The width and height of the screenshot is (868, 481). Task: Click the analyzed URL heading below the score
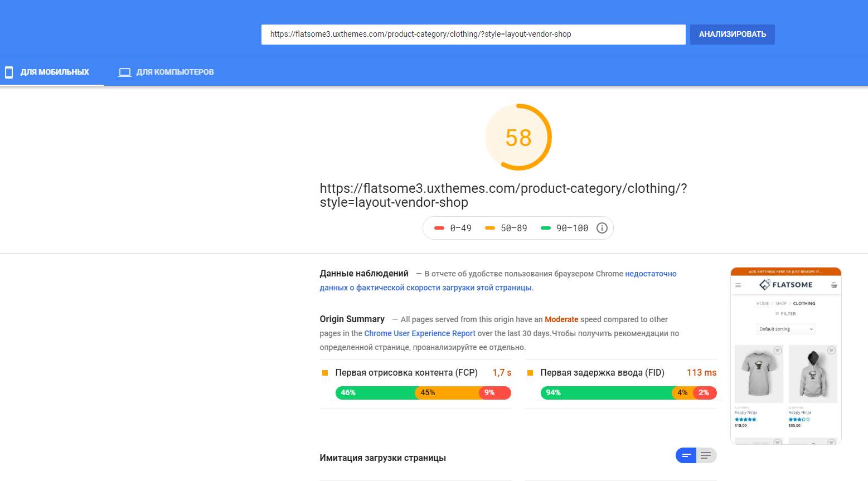pos(503,195)
